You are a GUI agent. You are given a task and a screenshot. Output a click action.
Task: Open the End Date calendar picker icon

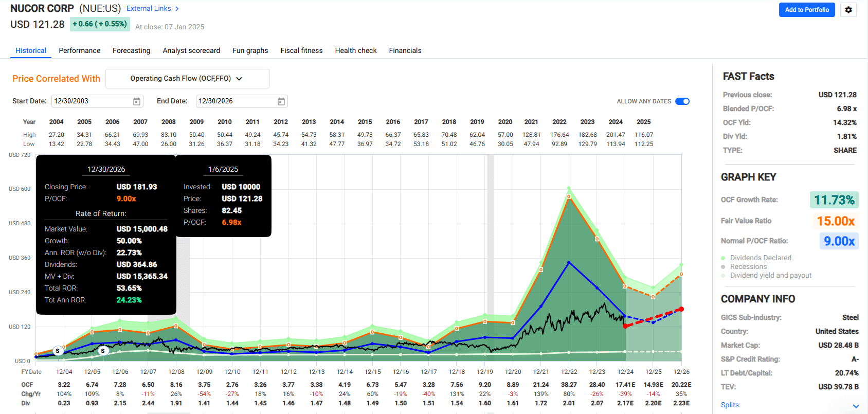click(281, 101)
